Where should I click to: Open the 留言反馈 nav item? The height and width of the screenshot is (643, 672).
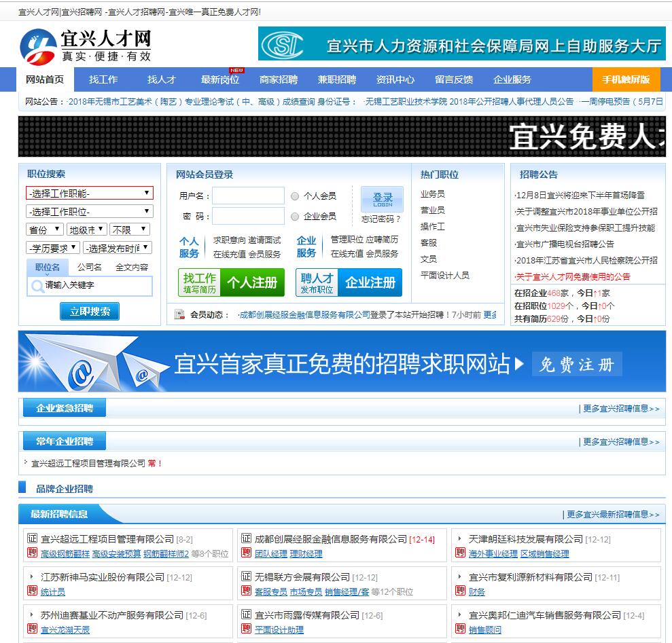(454, 79)
